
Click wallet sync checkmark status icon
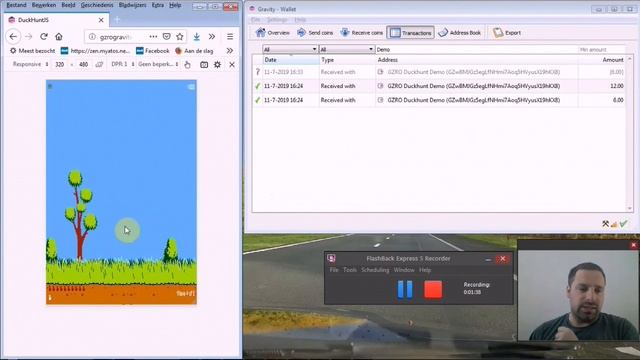click(623, 224)
